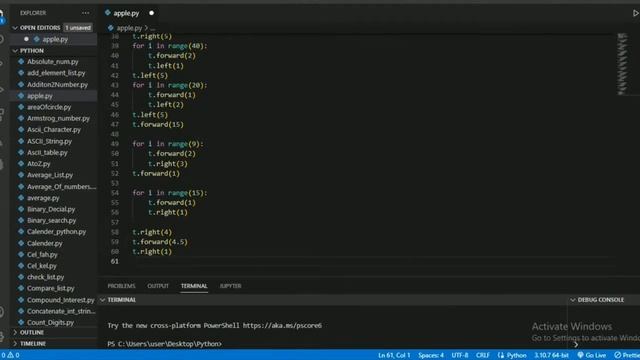Screen dimensions: 640x360
Task: Open add_element_list.py file
Action: pos(56,73)
